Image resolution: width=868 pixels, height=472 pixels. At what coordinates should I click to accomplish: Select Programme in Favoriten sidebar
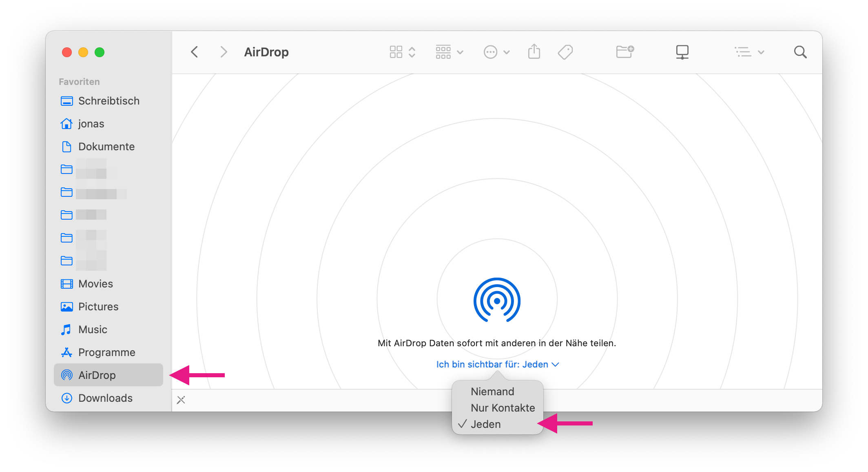click(106, 352)
